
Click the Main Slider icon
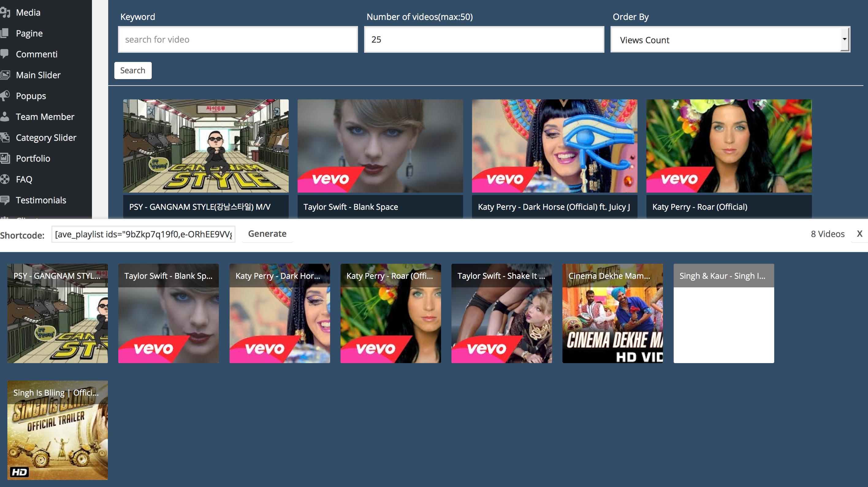[5, 75]
